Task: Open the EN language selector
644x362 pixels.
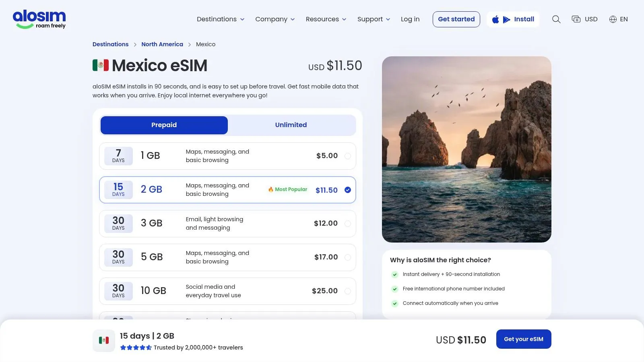Action: click(618, 19)
